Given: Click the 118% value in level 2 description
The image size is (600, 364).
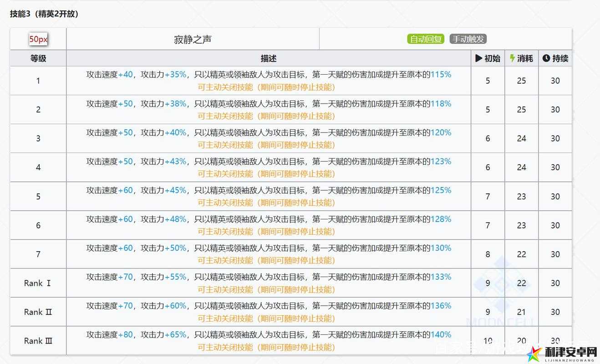Looking at the screenshot, I should click(x=441, y=104).
